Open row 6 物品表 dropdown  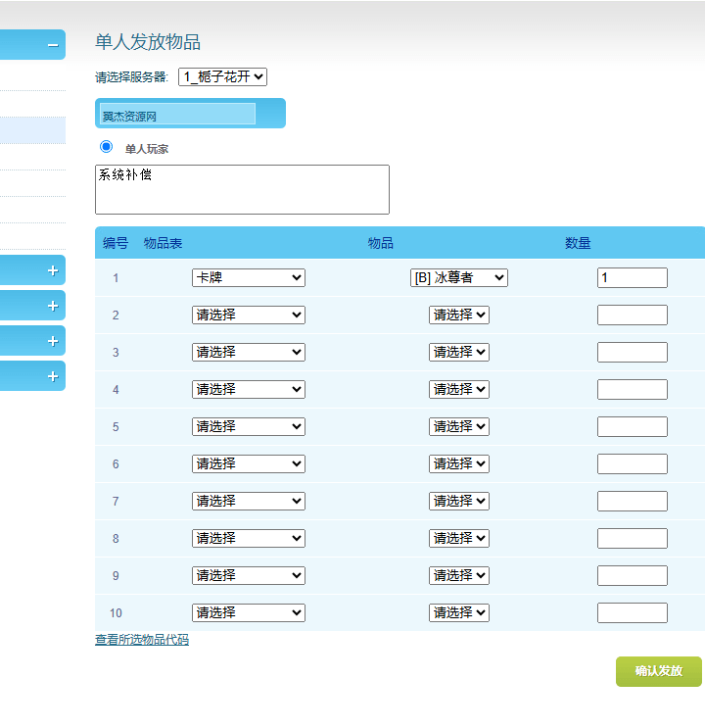(x=249, y=463)
